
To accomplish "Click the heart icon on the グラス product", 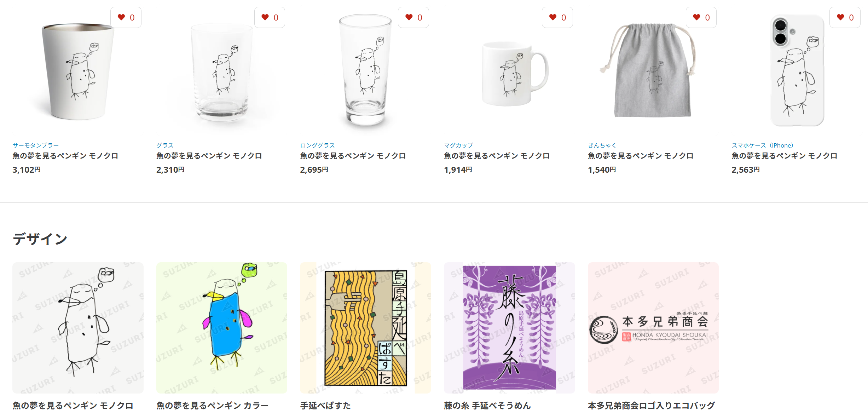I will pos(270,17).
